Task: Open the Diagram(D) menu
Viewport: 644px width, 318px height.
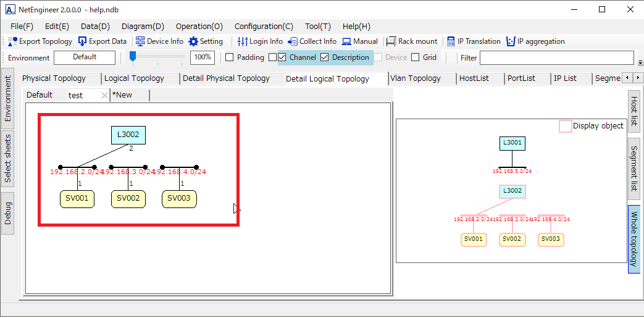Action: pos(143,27)
